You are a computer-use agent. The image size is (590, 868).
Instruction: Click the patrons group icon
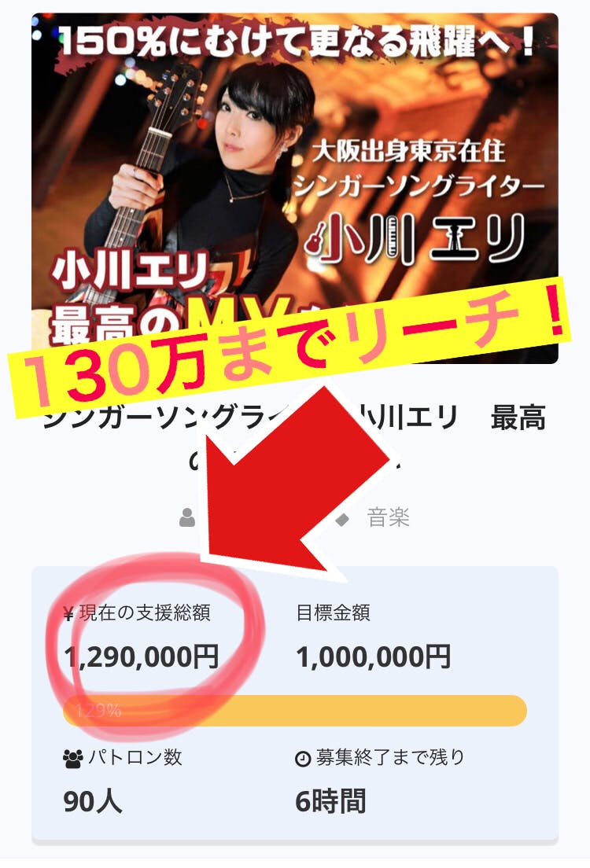click(x=73, y=758)
